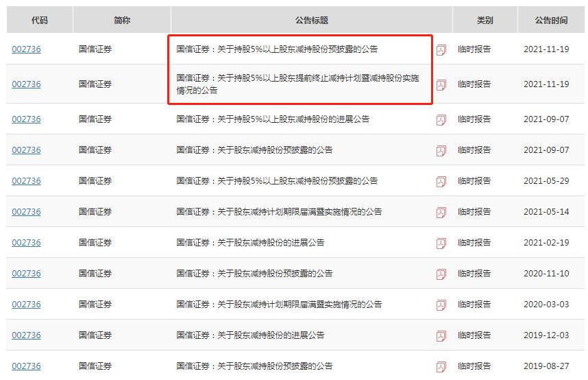588x380 pixels.
Task: Select date cell 2020-03-03
Action: 546,304
